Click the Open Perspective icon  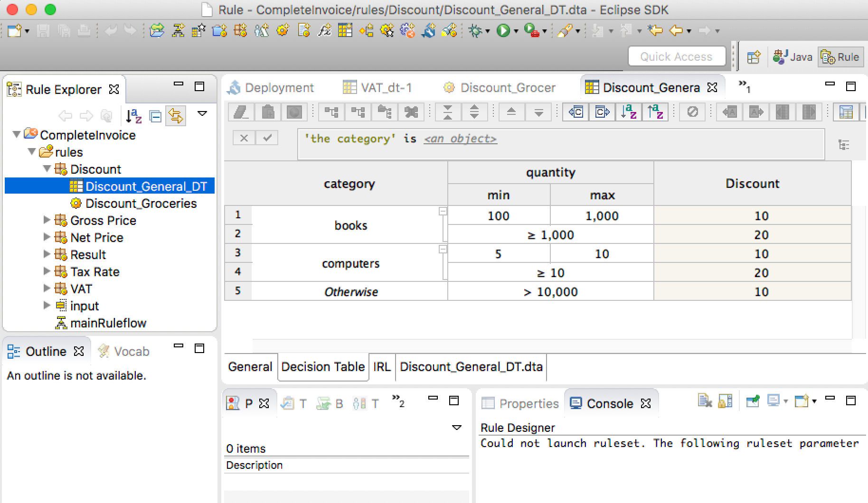tap(754, 57)
